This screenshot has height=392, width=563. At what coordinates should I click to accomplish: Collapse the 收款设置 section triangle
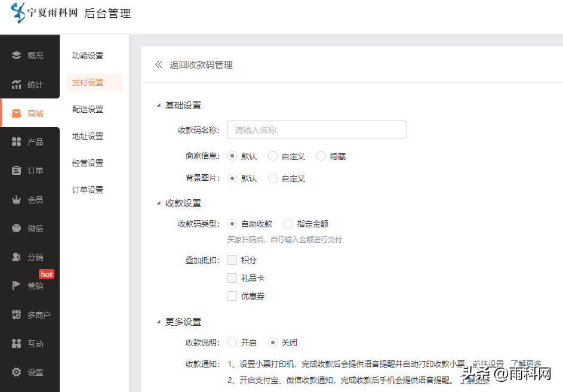158,203
